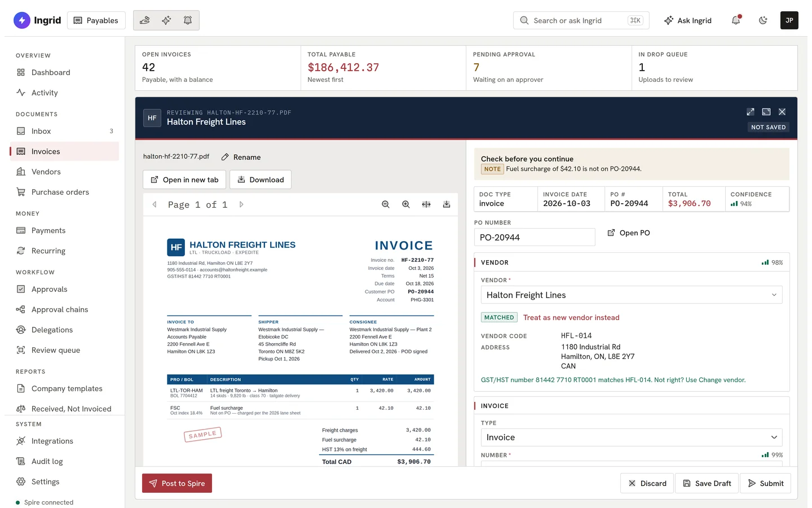Open Activity in sidebar
Image resolution: width=812 pixels, height=508 pixels.
pyautogui.click(x=64, y=93)
